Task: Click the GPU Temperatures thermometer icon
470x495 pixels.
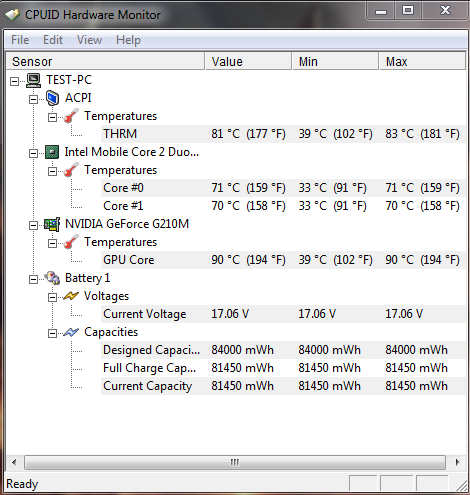Action: 71,242
